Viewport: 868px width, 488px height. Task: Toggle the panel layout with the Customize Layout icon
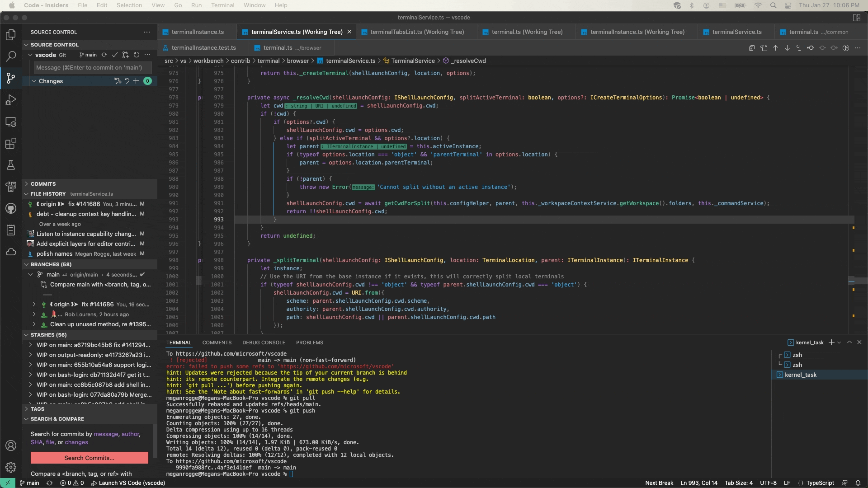tap(857, 18)
